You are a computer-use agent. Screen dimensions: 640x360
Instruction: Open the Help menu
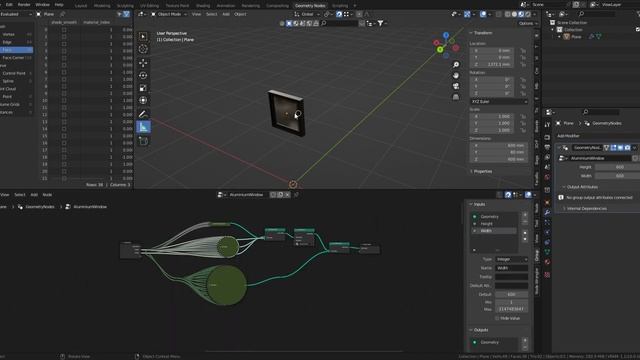59,4
